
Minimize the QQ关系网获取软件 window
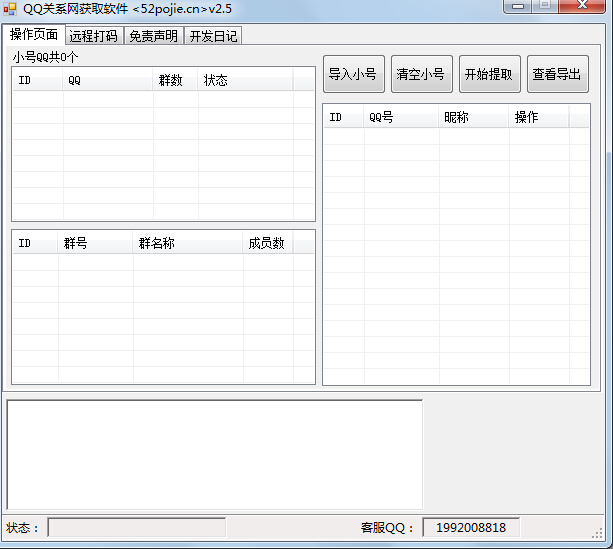tap(518, 6)
